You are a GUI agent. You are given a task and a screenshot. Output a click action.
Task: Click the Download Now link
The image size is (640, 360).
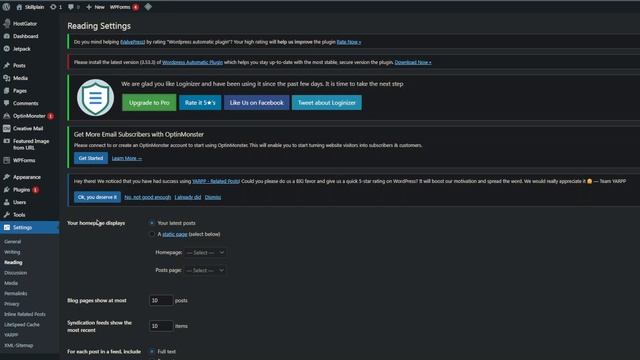click(x=413, y=62)
